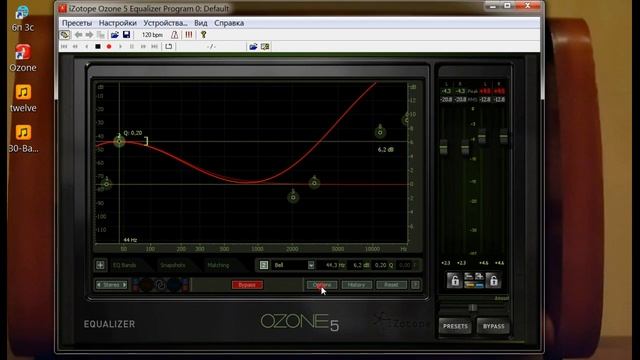Select the EQ node below 2000 Hz
This screenshot has width=640, height=360.
tap(293, 198)
